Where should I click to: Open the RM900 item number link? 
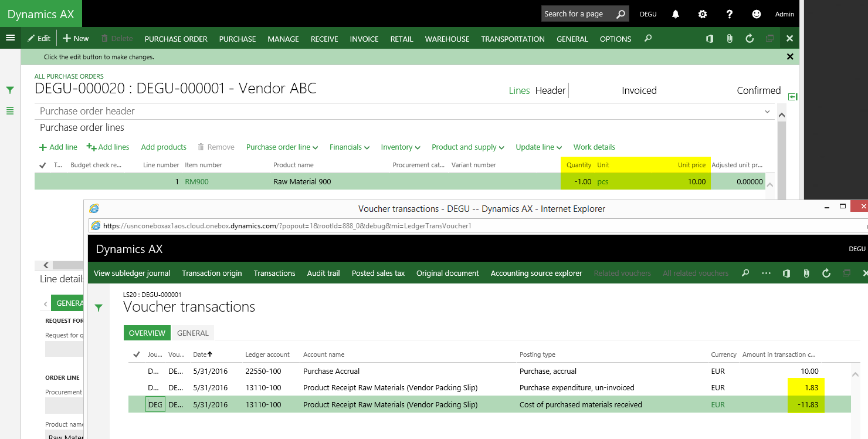tap(196, 182)
